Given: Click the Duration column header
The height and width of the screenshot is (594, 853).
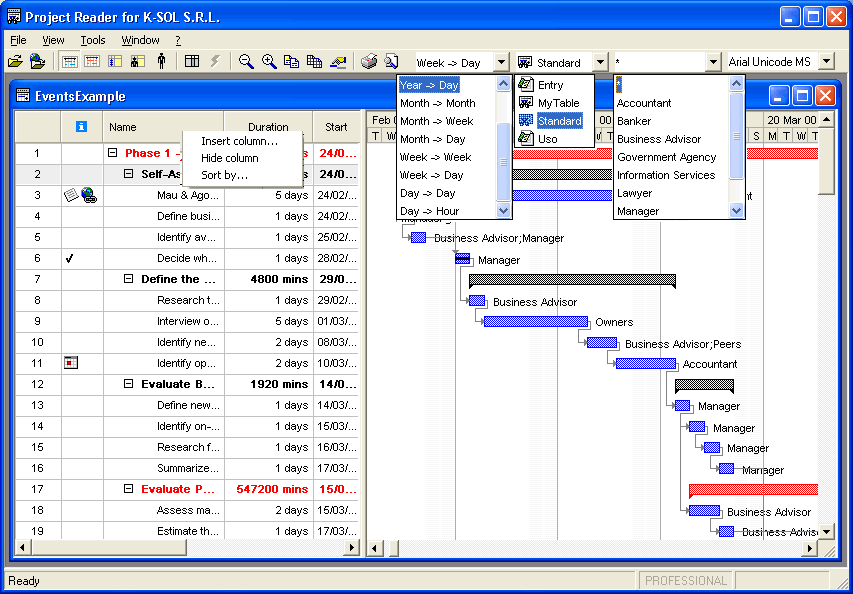Looking at the screenshot, I should 268,127.
